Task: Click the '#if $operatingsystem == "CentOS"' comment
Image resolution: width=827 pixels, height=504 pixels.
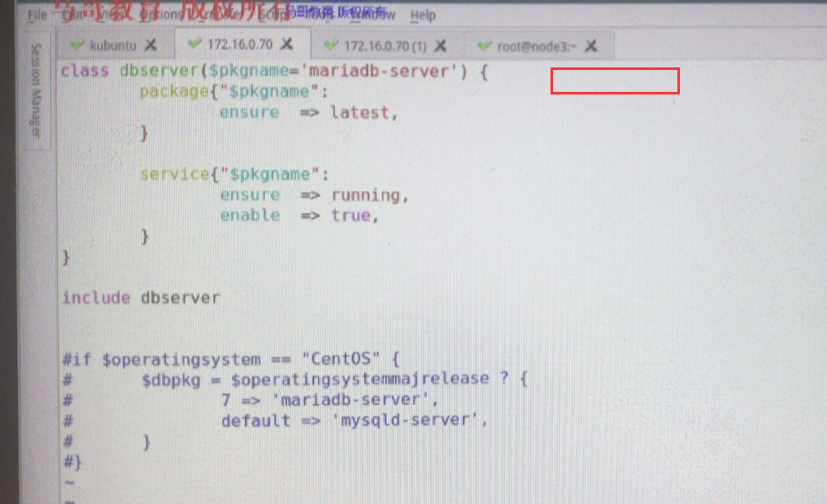Action: point(231,360)
